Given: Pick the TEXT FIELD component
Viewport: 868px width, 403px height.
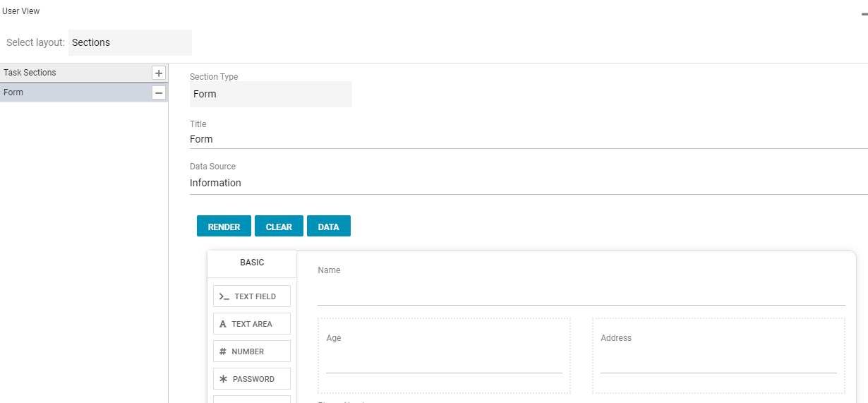Looking at the screenshot, I should coord(252,296).
